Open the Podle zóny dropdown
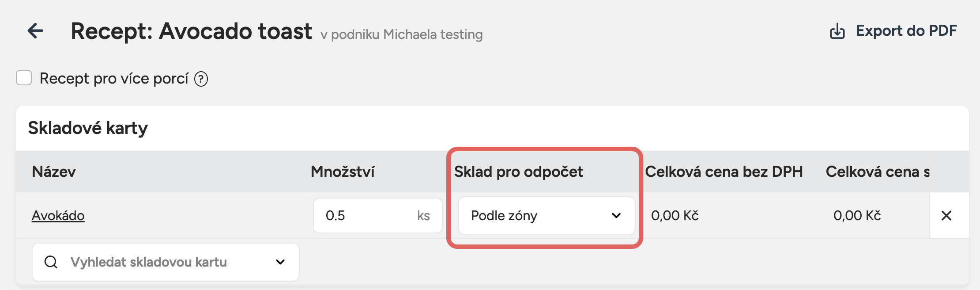Image resolution: width=980 pixels, height=290 pixels. click(547, 216)
